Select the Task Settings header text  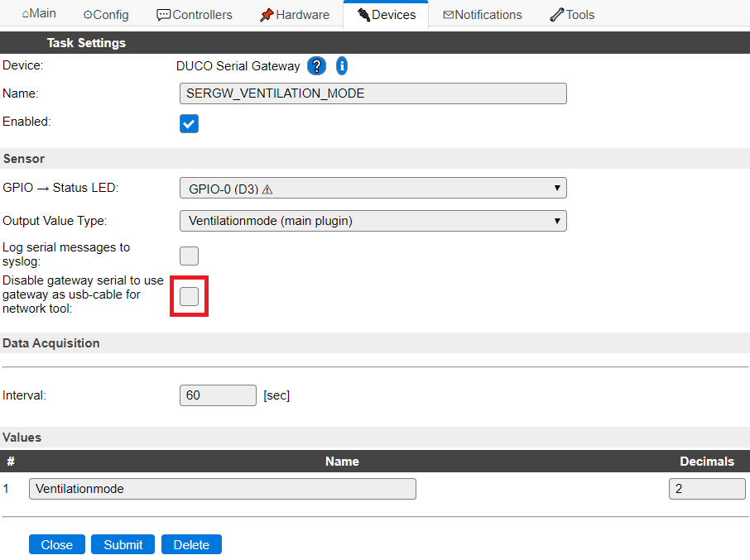click(x=86, y=43)
